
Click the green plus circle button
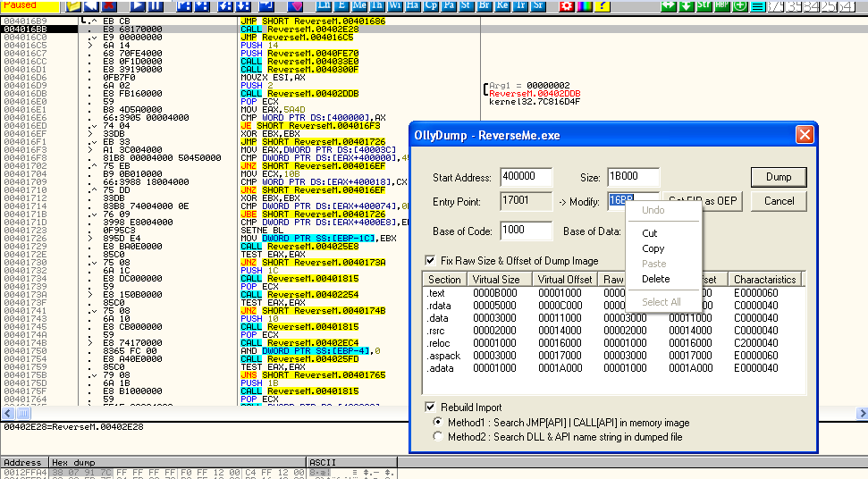coord(740,6)
